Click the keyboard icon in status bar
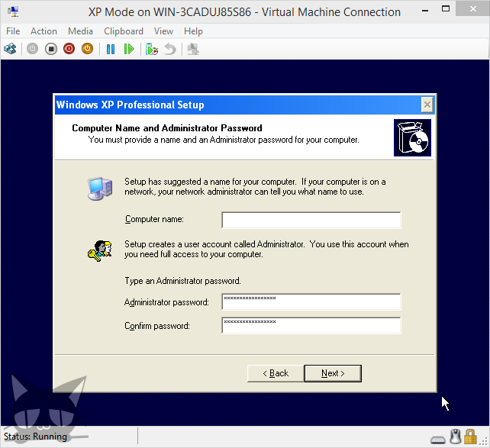 point(438,440)
